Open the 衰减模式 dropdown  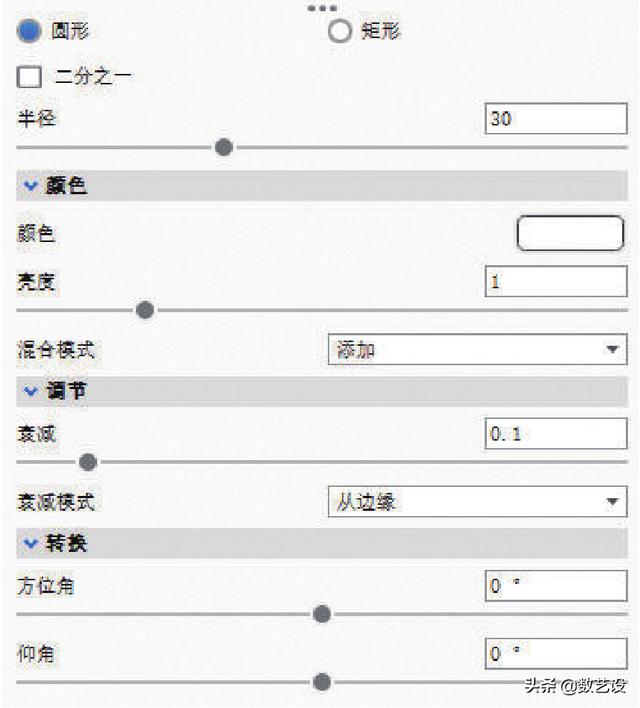point(477,501)
